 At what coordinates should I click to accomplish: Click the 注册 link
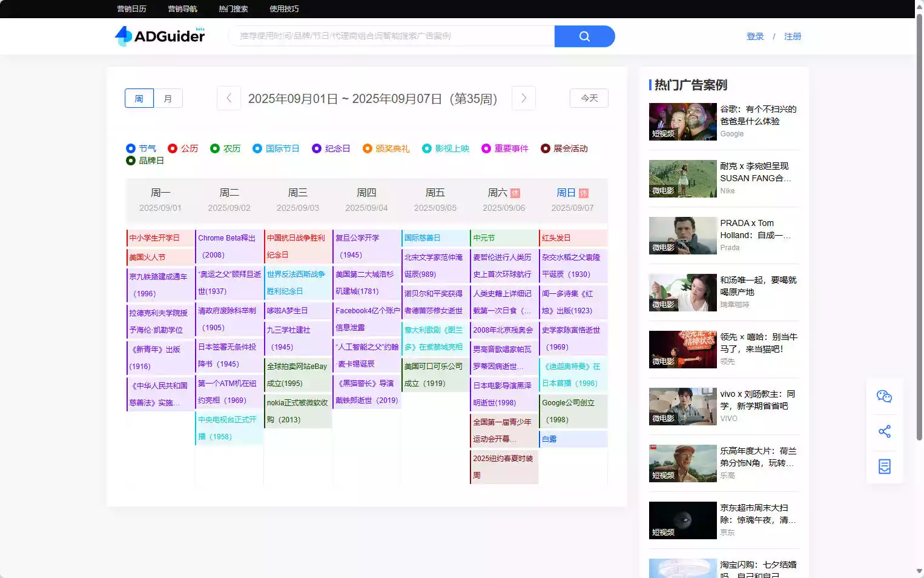coord(793,36)
